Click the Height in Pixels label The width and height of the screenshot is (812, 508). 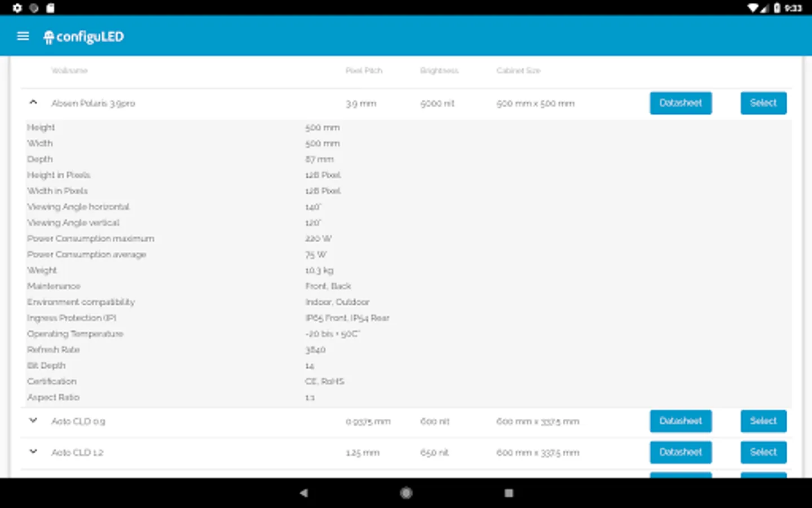(59, 175)
